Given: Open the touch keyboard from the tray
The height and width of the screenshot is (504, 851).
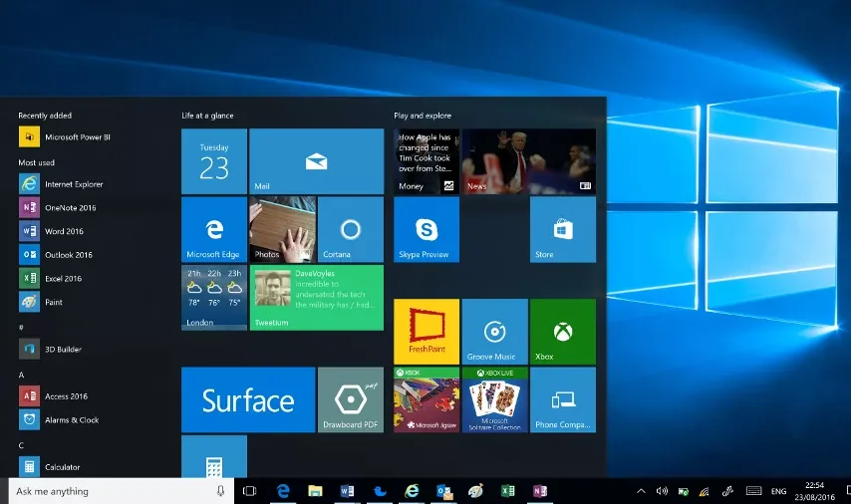Looking at the screenshot, I should coord(754,491).
